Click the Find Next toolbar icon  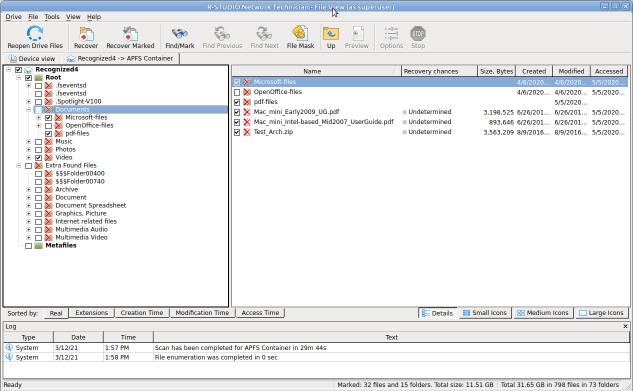pos(264,34)
